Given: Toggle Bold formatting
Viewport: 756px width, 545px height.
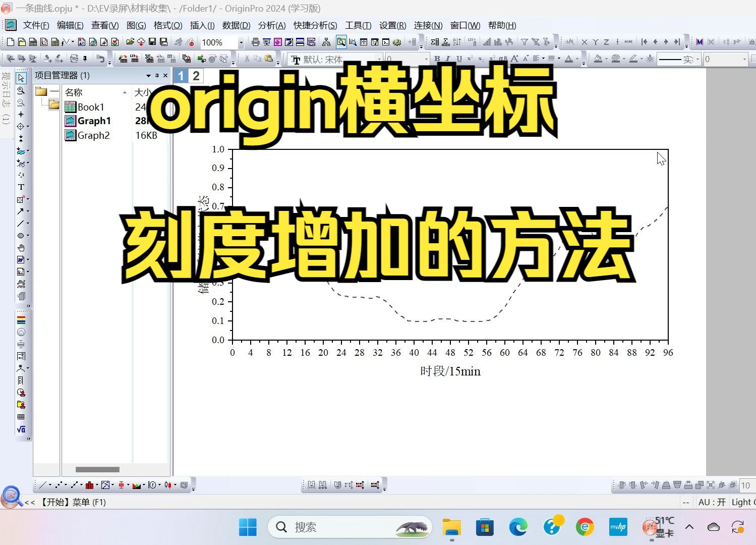Looking at the screenshot, I should 437,59.
